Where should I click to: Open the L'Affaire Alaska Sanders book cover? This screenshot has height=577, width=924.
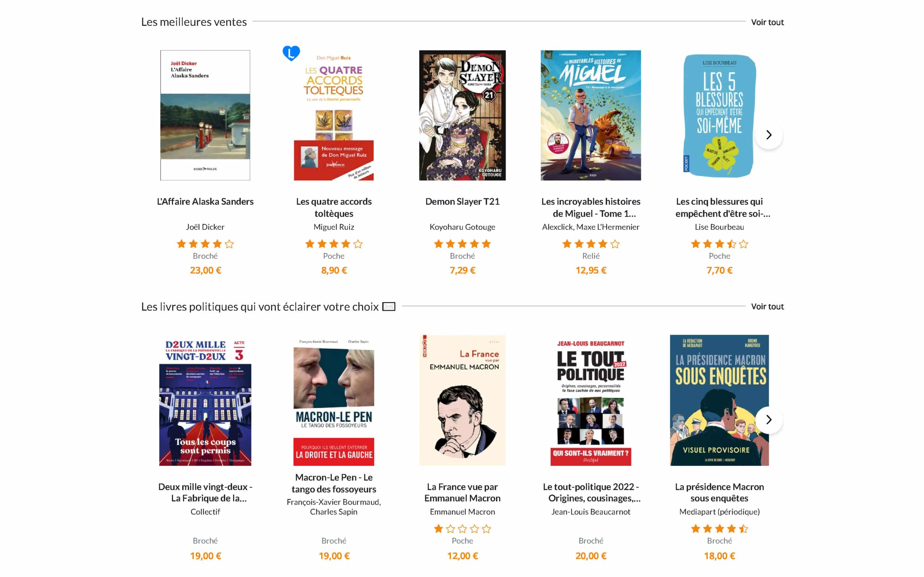tap(205, 115)
